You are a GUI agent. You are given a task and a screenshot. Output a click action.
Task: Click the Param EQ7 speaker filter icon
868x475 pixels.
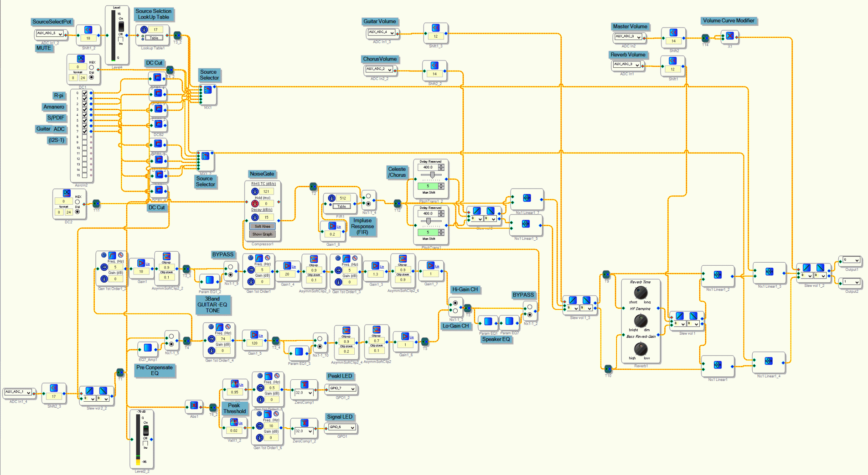(x=509, y=321)
